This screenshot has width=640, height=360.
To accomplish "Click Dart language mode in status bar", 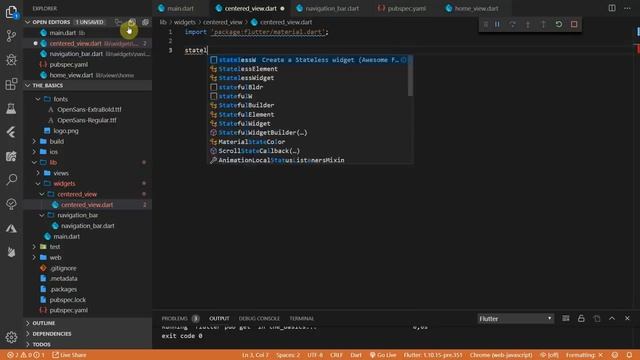I will point(356,355).
